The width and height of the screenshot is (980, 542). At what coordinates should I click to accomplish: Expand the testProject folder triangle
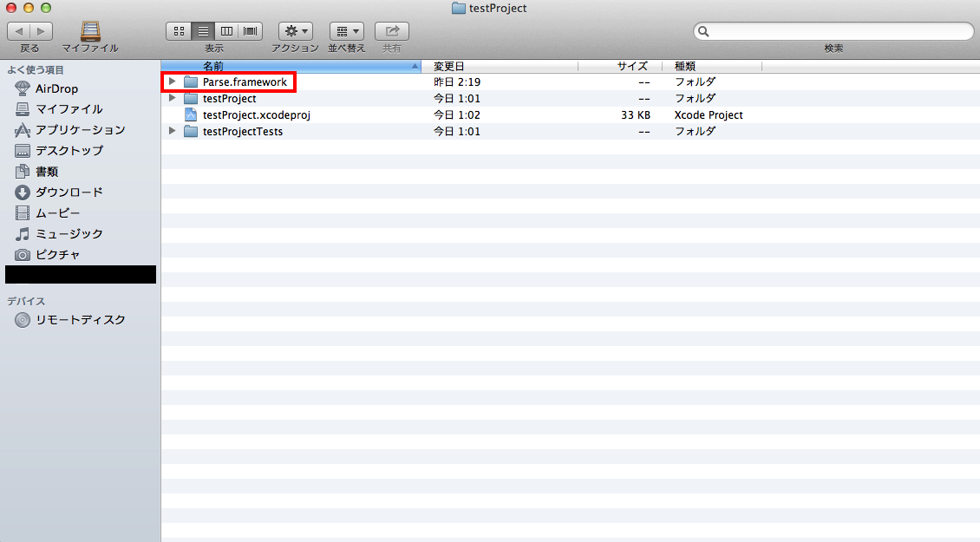tap(173, 98)
